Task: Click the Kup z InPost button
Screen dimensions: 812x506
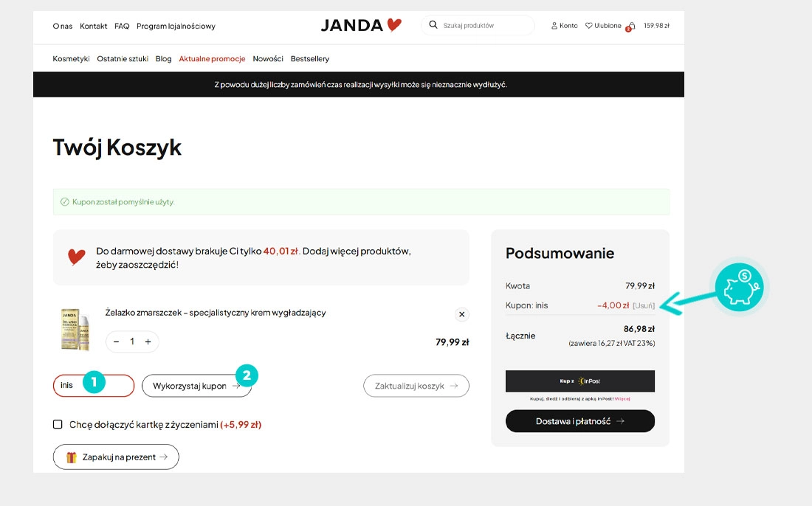Action: [580, 381]
